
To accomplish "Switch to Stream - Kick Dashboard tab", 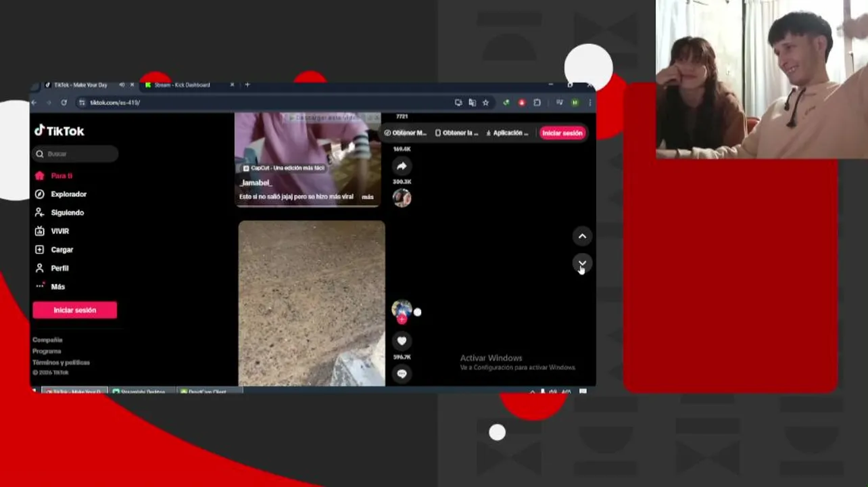I will click(181, 85).
